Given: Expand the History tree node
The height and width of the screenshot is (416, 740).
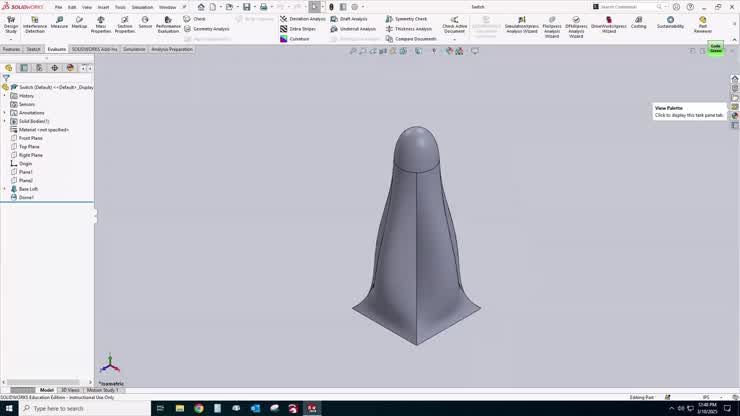Looking at the screenshot, I should 5,96.
